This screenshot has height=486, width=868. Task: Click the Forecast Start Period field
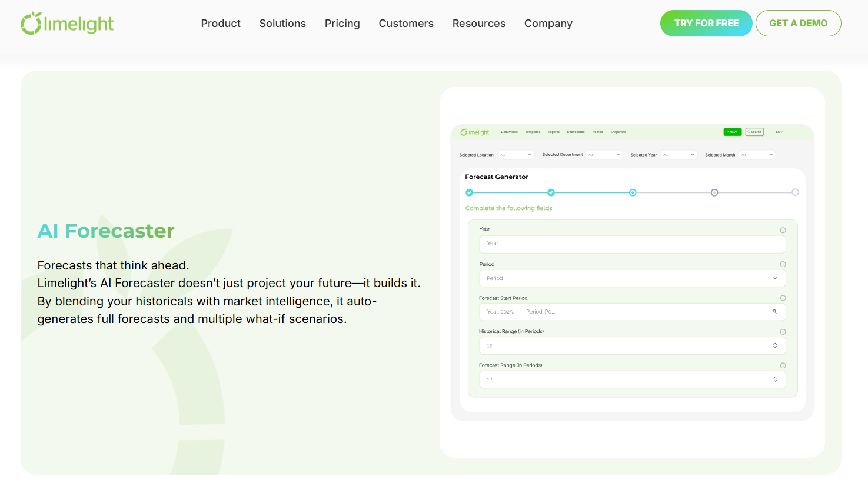(633, 312)
